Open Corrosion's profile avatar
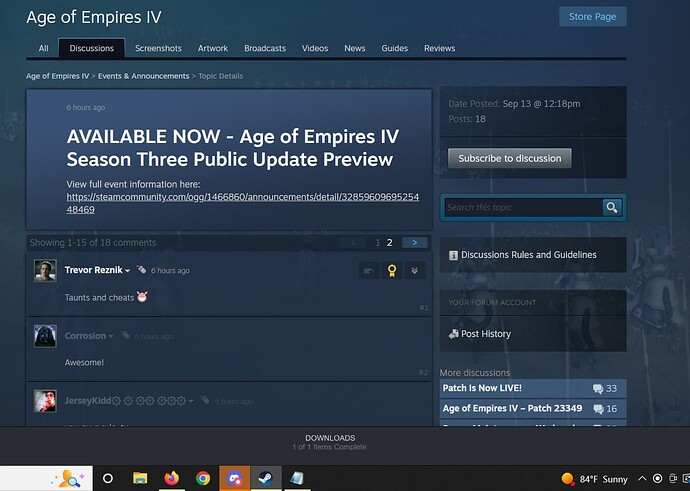The height and width of the screenshot is (491, 690). tap(45, 336)
